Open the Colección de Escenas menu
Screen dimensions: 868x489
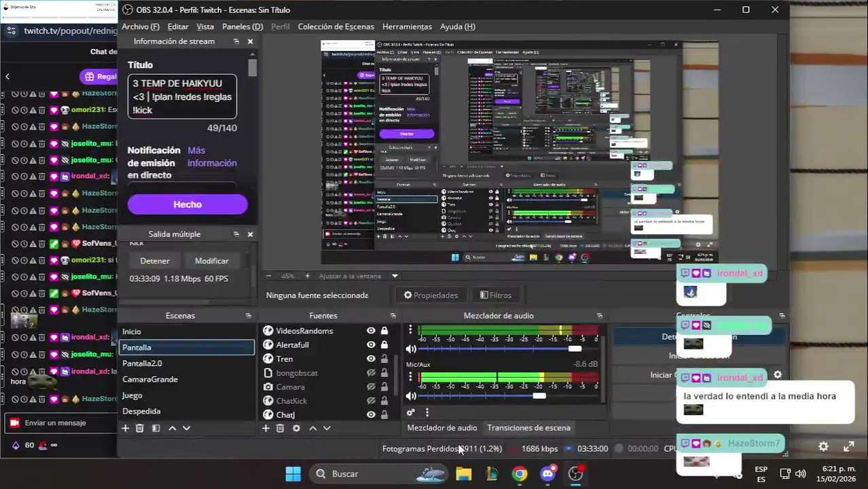point(336,26)
